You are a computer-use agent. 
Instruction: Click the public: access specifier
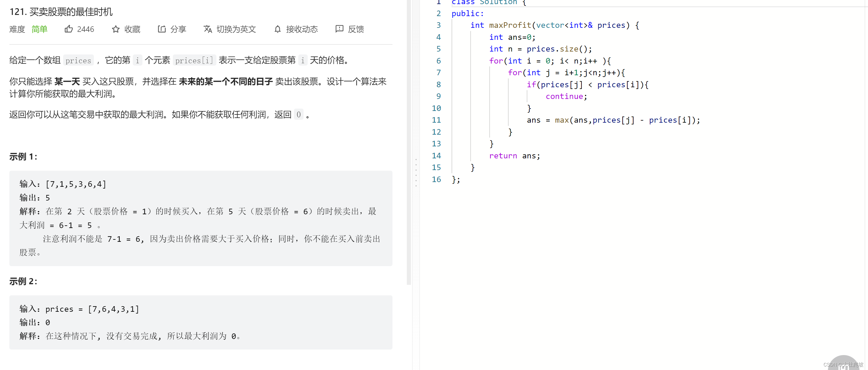point(468,13)
